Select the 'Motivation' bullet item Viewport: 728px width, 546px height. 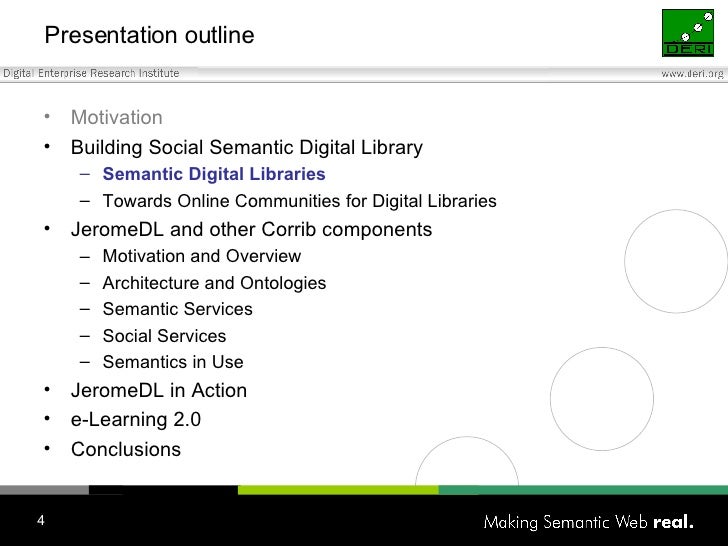pyautogui.click(x=116, y=118)
